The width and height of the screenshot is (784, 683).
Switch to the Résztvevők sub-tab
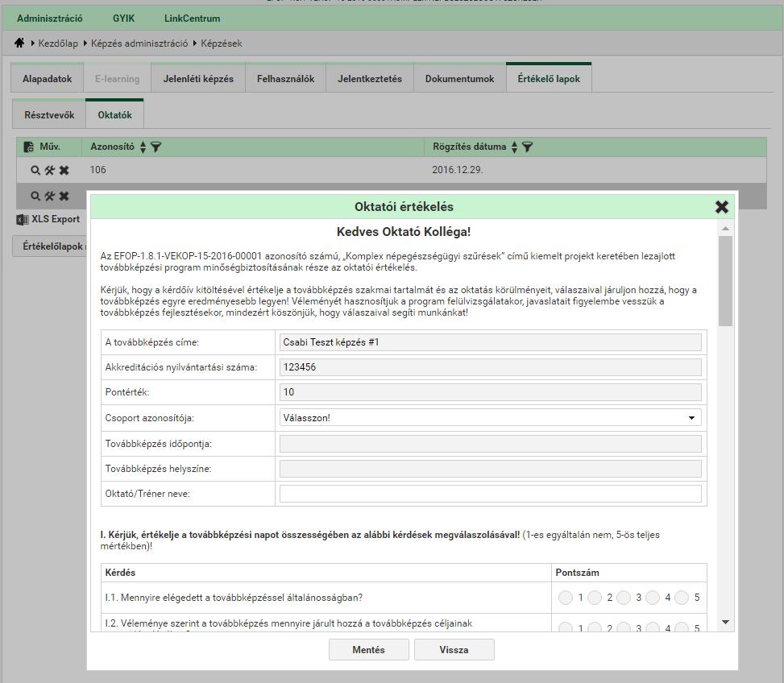coord(49,115)
